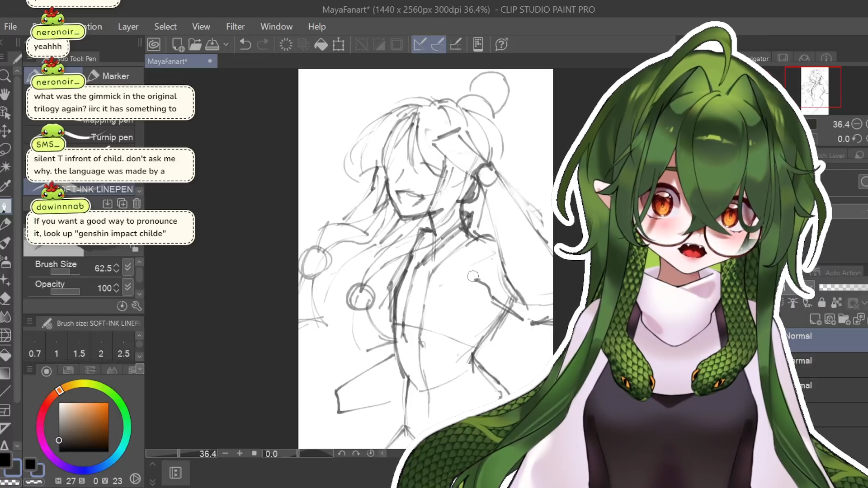Toggle Snap to Special Ruler
Image resolution: width=868 pixels, height=488 pixels.
click(438, 44)
